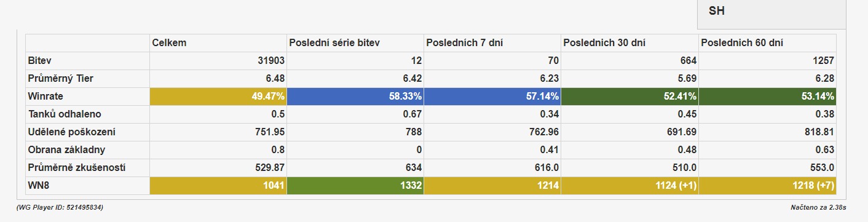Select the Průměrný Tier row label

point(60,79)
